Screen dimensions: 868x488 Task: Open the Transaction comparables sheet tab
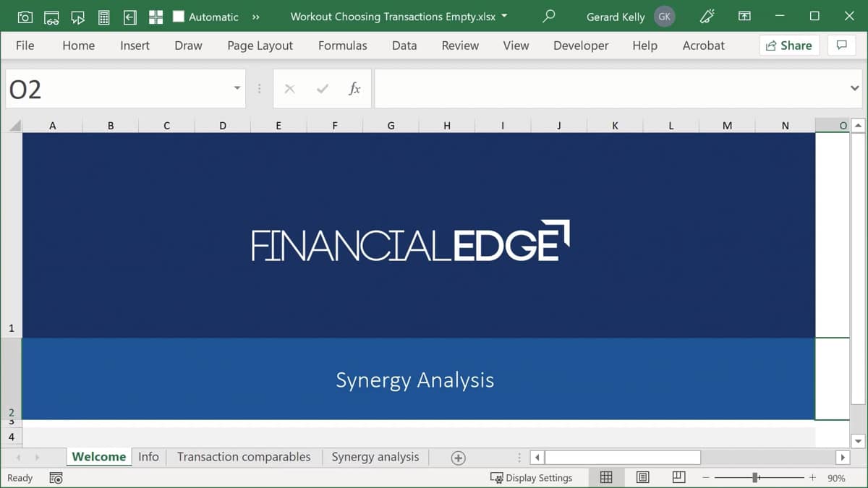click(x=244, y=457)
